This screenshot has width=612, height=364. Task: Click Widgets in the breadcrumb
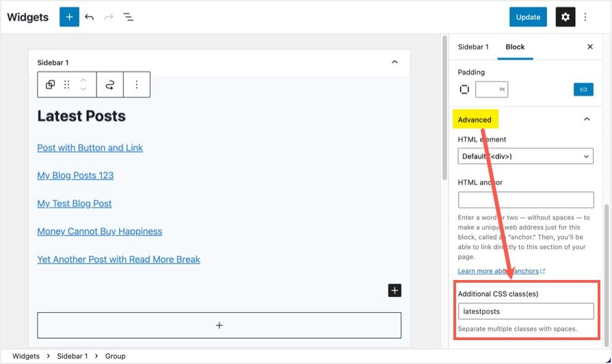click(x=26, y=356)
